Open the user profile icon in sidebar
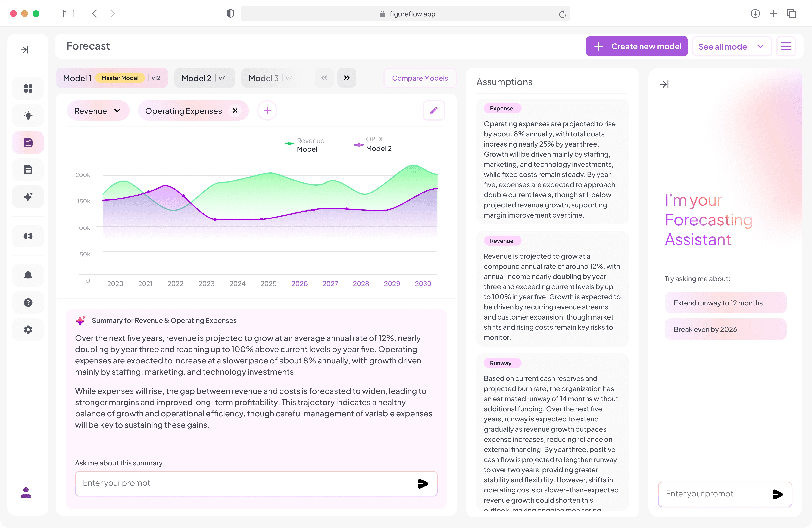The image size is (812, 528). [26, 492]
